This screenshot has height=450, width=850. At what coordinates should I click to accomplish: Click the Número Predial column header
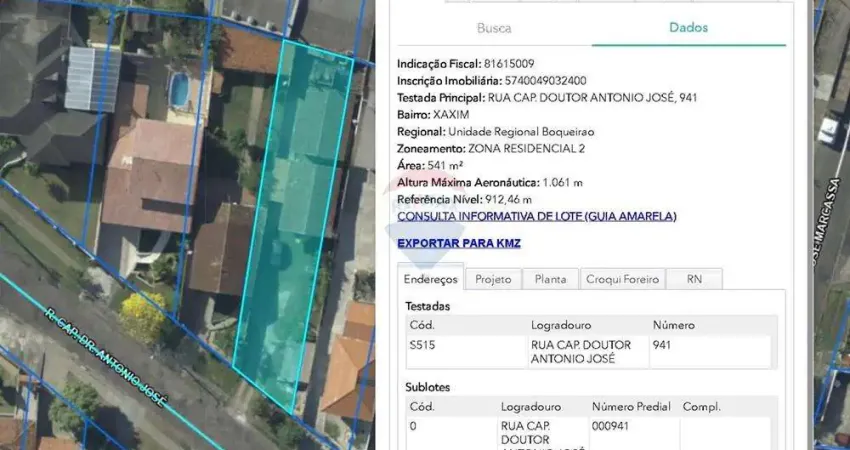click(x=631, y=407)
